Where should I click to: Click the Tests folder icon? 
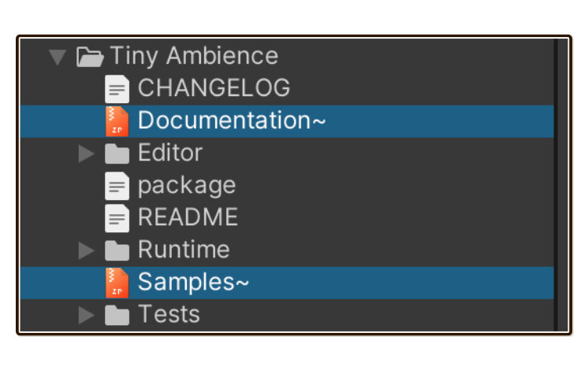pyautogui.click(x=117, y=315)
